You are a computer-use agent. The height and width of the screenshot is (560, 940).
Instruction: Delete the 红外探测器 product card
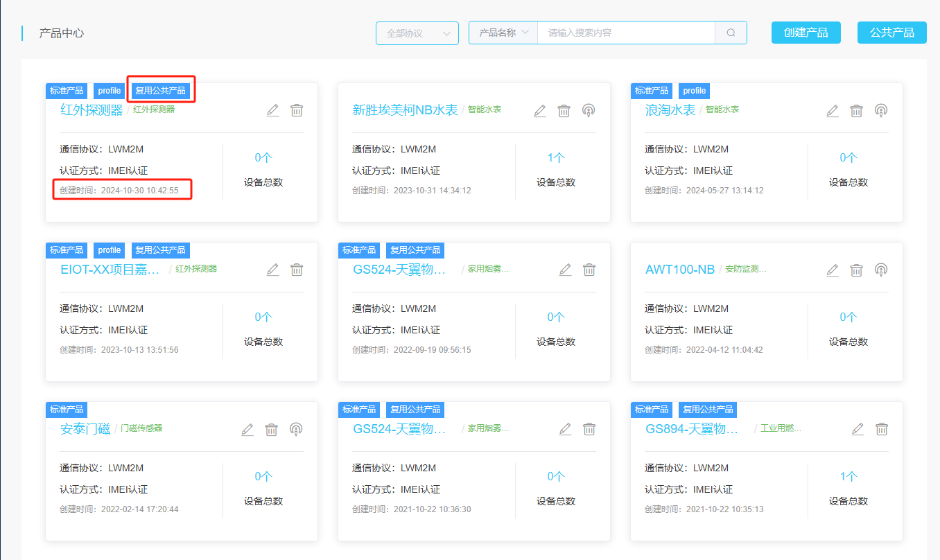pyautogui.click(x=297, y=110)
